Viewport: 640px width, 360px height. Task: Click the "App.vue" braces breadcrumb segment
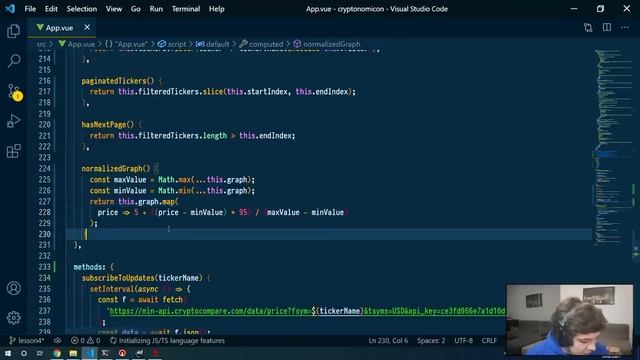[x=126, y=44]
